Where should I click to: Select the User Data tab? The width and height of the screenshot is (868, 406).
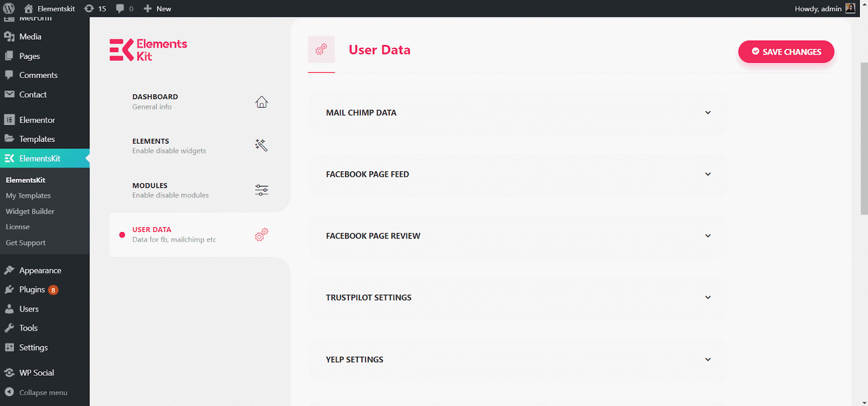(x=200, y=235)
